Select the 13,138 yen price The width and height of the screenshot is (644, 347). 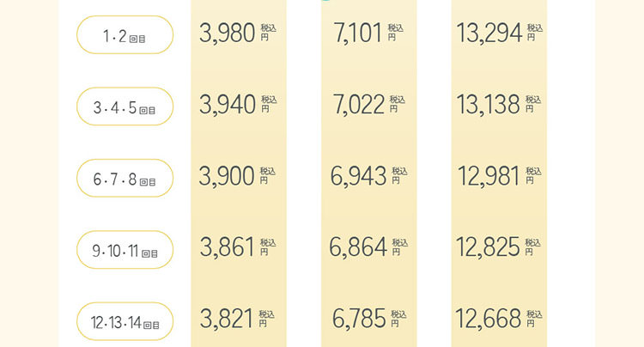pos(490,106)
